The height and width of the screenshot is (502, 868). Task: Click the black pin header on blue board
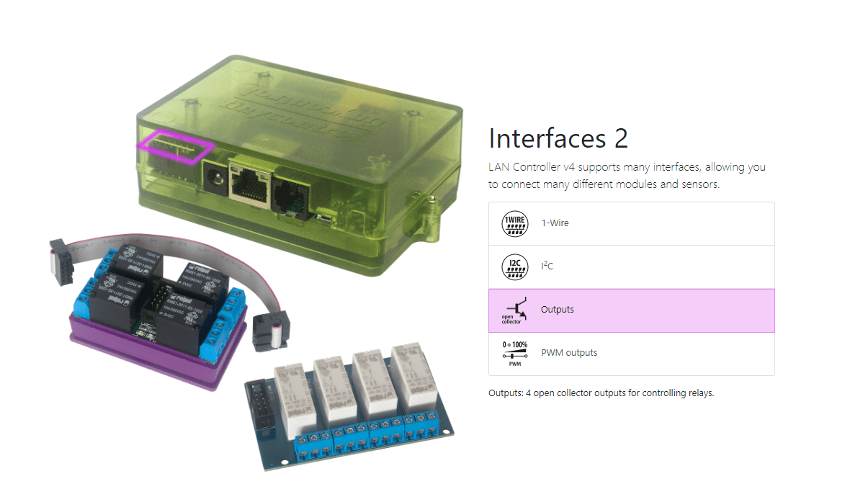tap(261, 410)
